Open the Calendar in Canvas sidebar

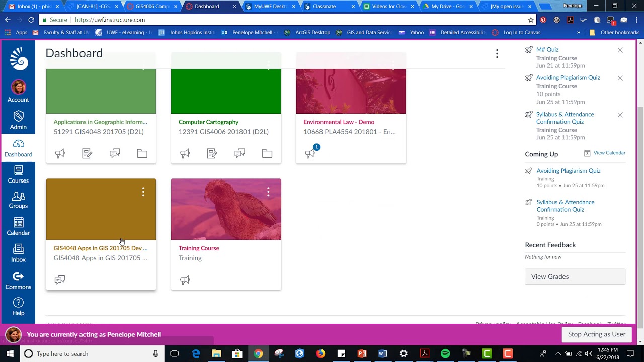coord(18,226)
